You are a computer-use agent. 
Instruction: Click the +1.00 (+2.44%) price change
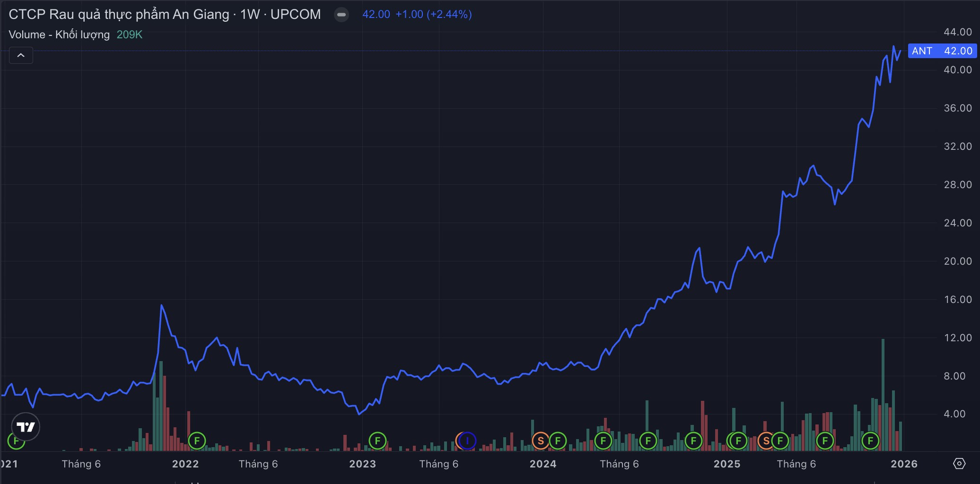click(433, 15)
